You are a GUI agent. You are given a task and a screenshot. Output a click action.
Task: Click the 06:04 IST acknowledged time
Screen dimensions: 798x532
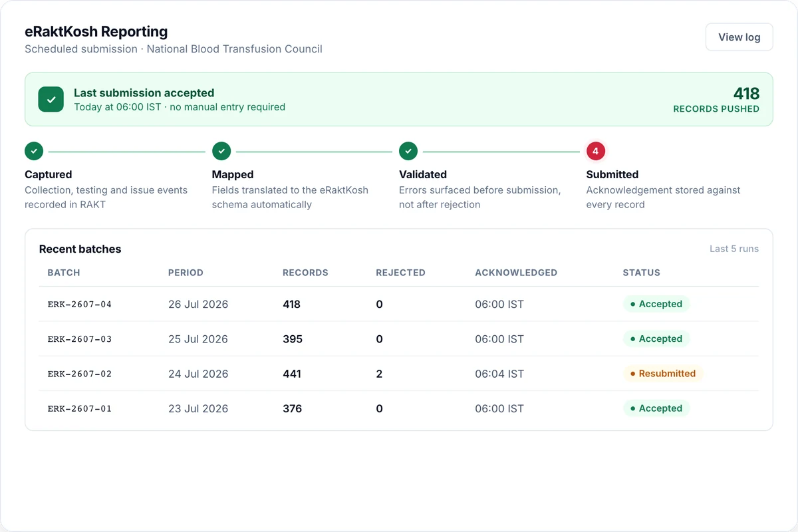point(499,374)
